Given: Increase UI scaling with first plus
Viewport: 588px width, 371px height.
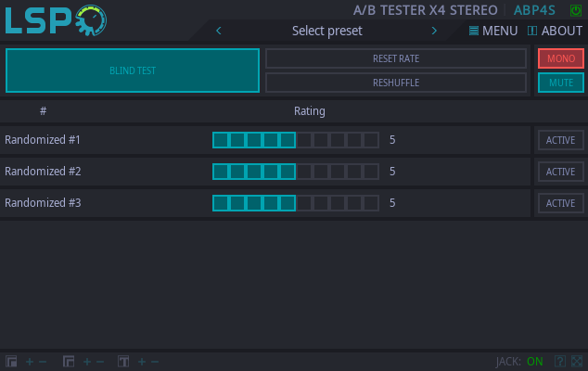Looking at the screenshot, I should pyautogui.click(x=30, y=362).
